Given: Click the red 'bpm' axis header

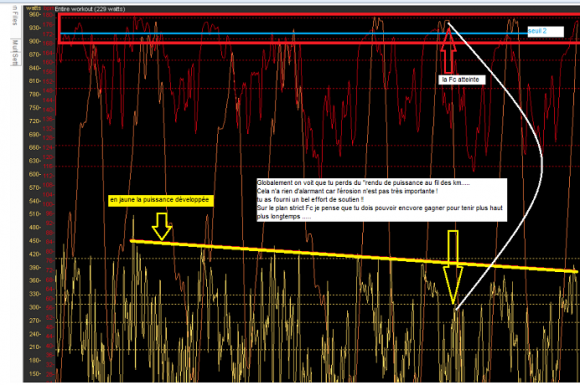Looking at the screenshot, I should 48,8.
